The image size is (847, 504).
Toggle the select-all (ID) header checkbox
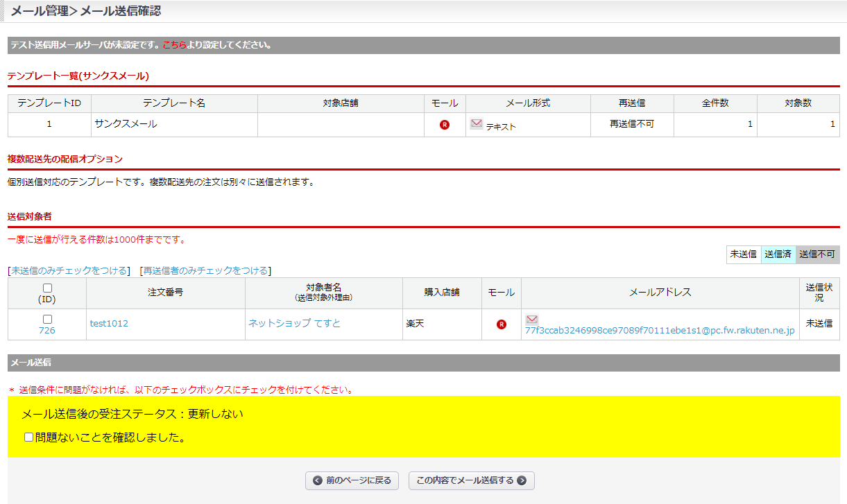(47, 288)
